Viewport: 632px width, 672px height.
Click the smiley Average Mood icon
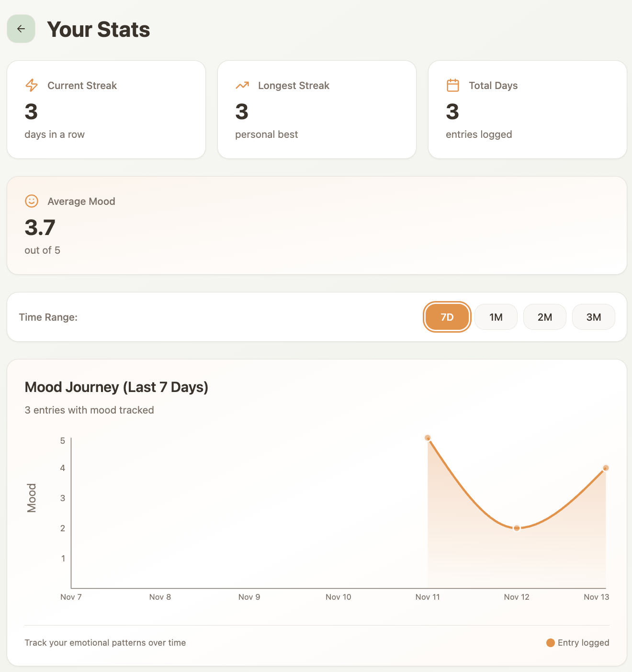pyautogui.click(x=32, y=201)
